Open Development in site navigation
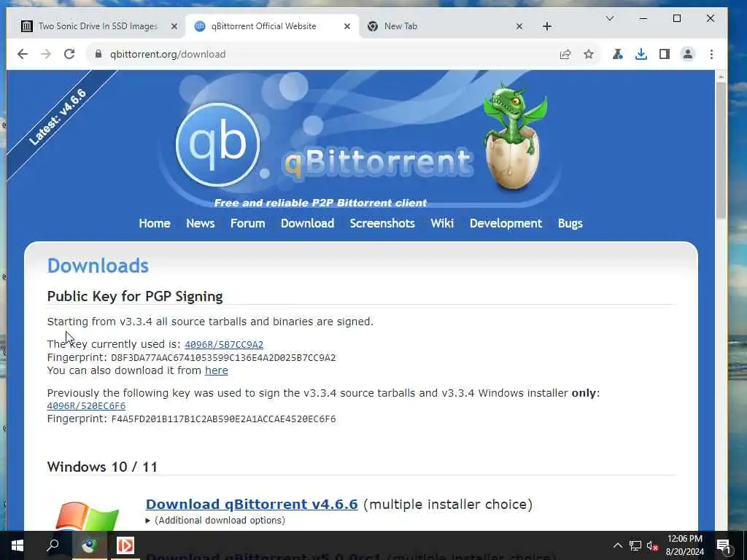 [x=506, y=223]
